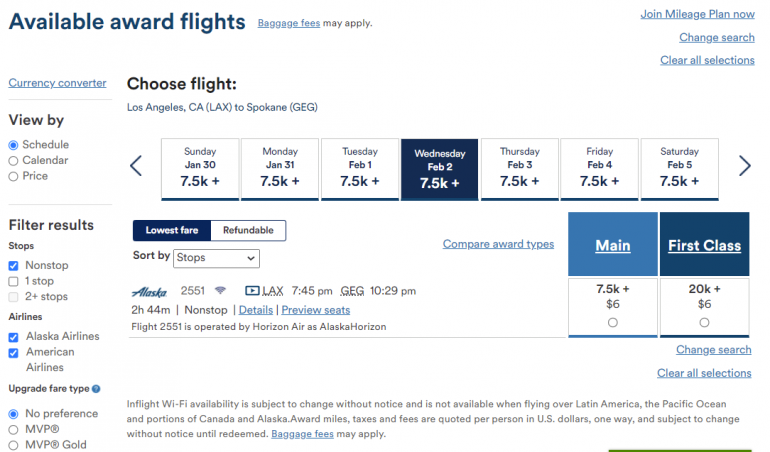770x452 pixels.
Task: Click the First Class column header
Action: tap(704, 245)
